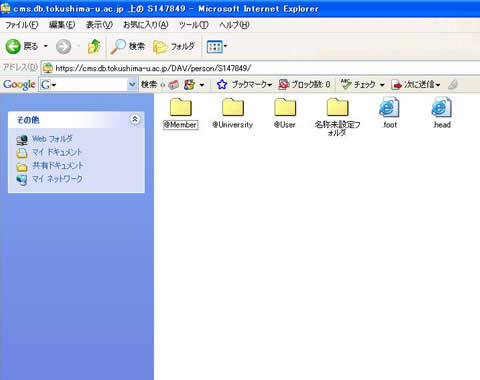Click the grayed Forward arrow button

point(63,46)
